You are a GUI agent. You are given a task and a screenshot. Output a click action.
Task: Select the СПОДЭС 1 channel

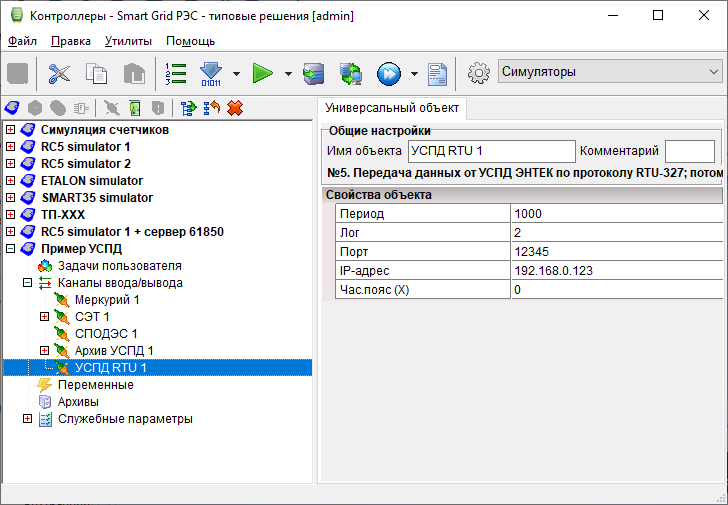(106, 334)
